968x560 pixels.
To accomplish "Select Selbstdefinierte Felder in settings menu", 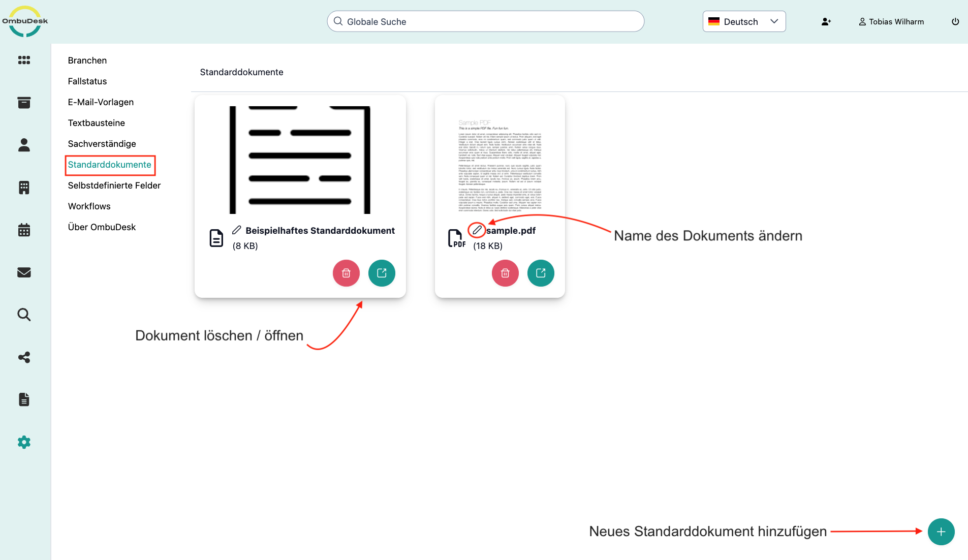I will pyautogui.click(x=114, y=185).
